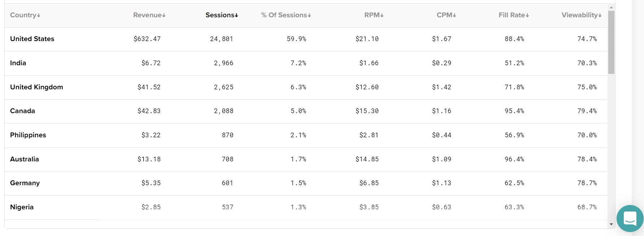Sort table by RPM column

tap(374, 15)
